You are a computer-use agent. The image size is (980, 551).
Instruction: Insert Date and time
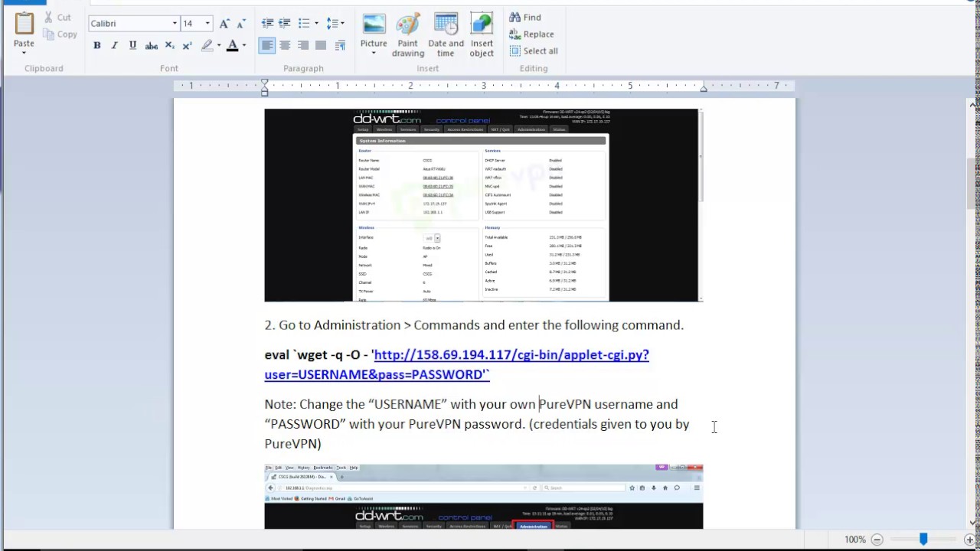point(446,34)
